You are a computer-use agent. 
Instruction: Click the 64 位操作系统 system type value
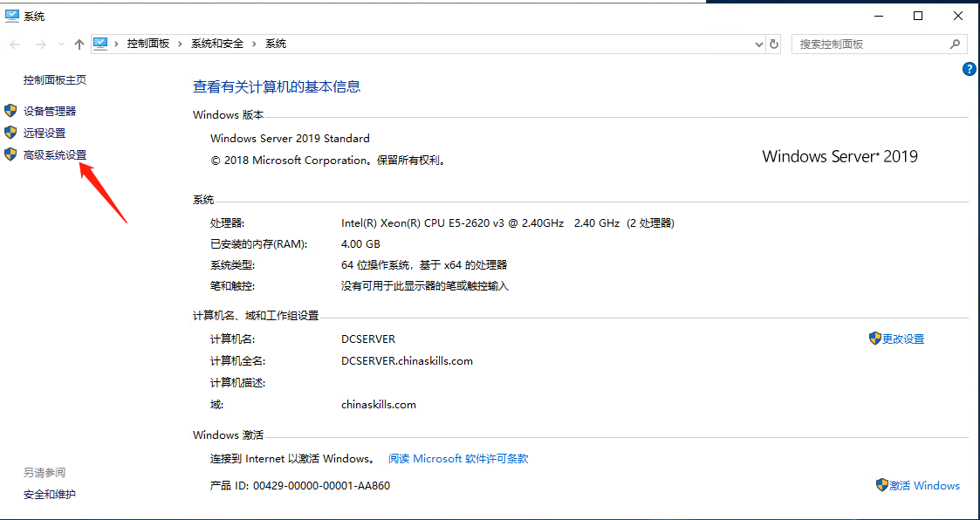pos(424,265)
